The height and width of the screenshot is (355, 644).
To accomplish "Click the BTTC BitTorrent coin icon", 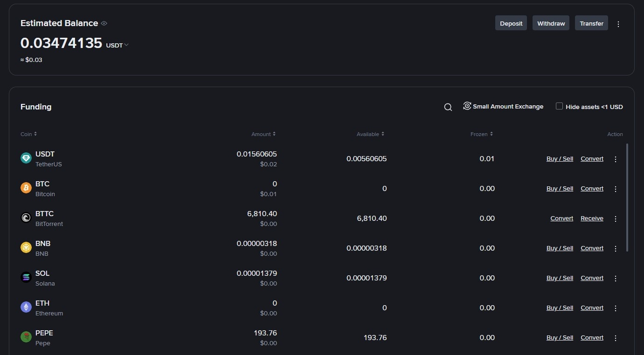I will [x=26, y=218].
